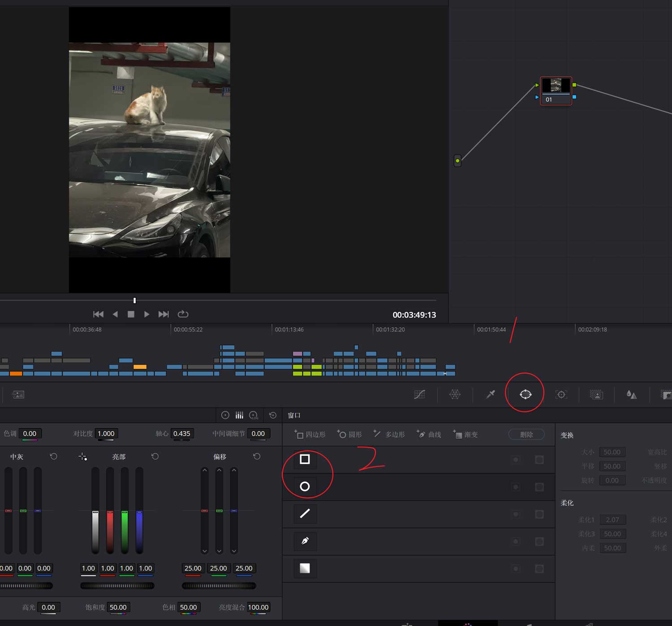
Task: Switch to primaries bars mode
Action: (x=239, y=415)
